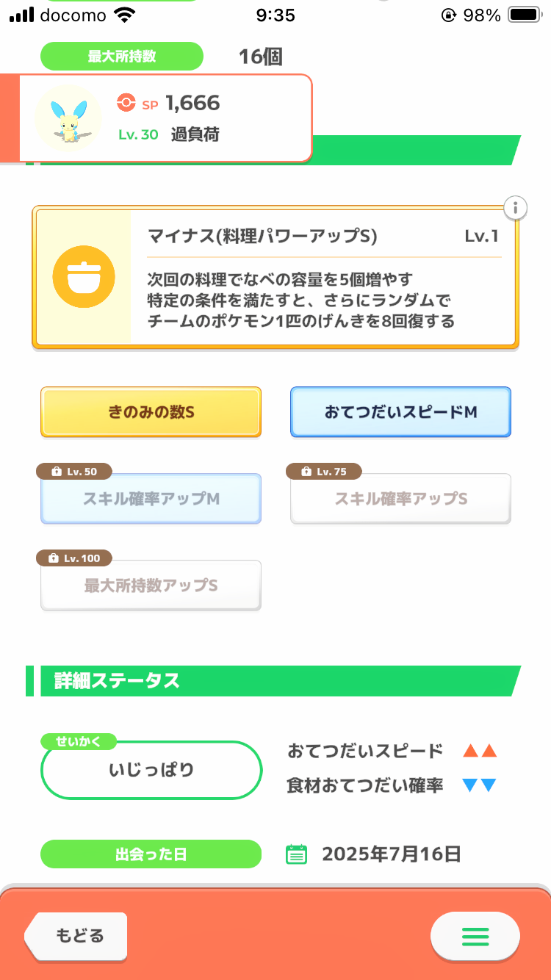This screenshot has height=980, width=551.
Task: Select the きのみの数S sub-skill
Action: click(151, 412)
